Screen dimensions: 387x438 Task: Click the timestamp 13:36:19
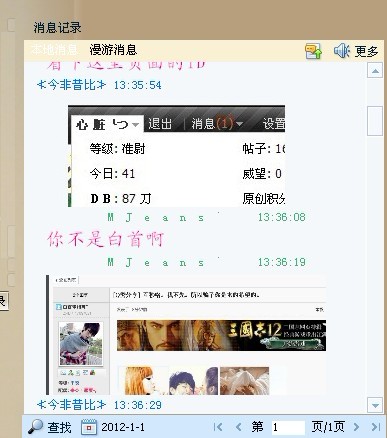pos(282,262)
